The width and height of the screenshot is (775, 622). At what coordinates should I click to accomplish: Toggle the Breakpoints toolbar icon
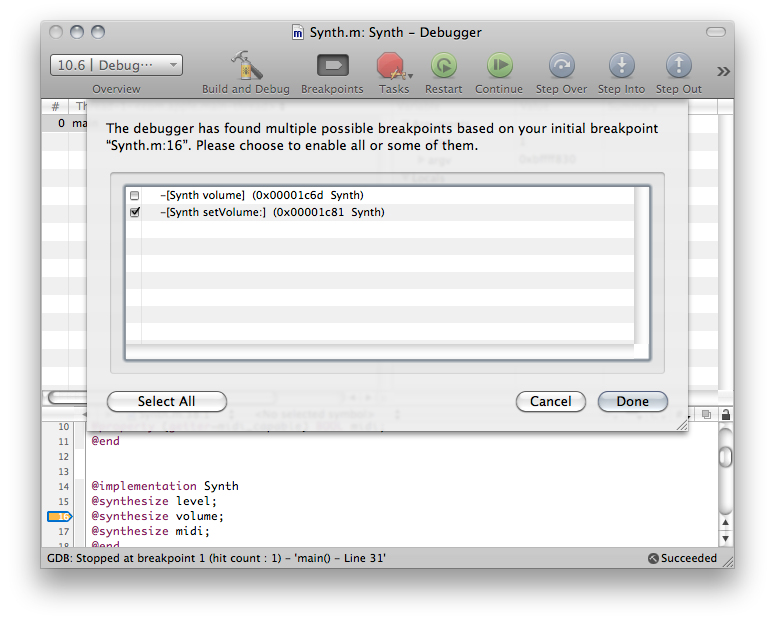[x=332, y=66]
